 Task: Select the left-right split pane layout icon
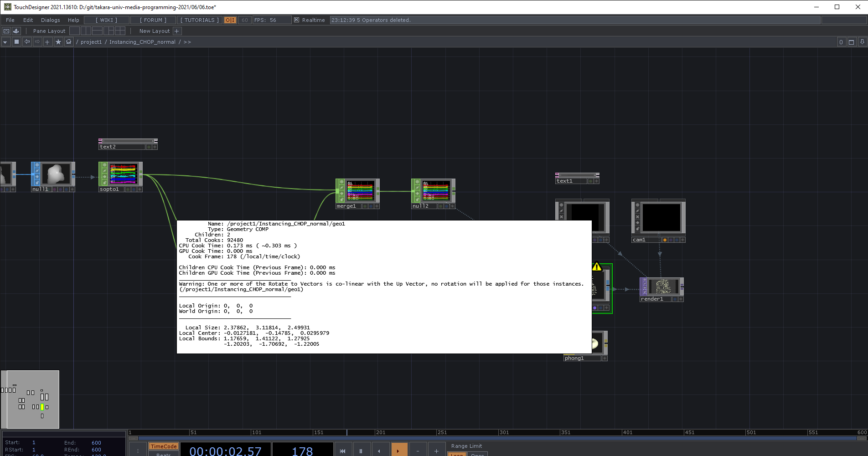click(x=86, y=31)
